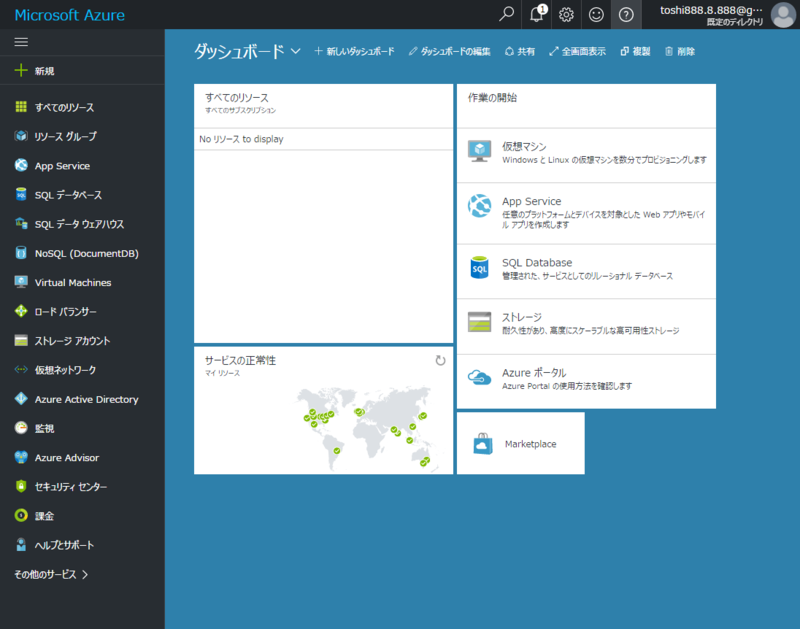
Task: Click the Azure Active Directory icon
Action: click(x=21, y=399)
